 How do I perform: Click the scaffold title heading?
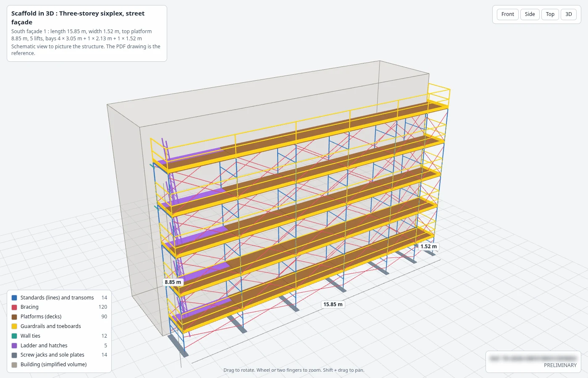(78, 18)
